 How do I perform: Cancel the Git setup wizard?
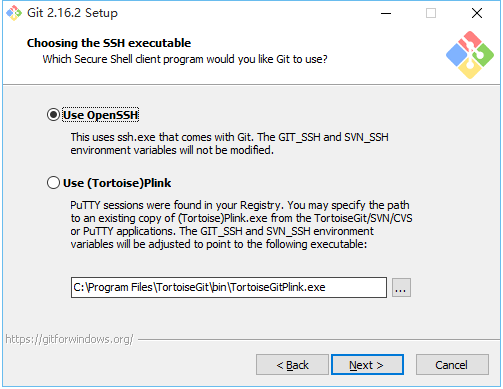452,365
